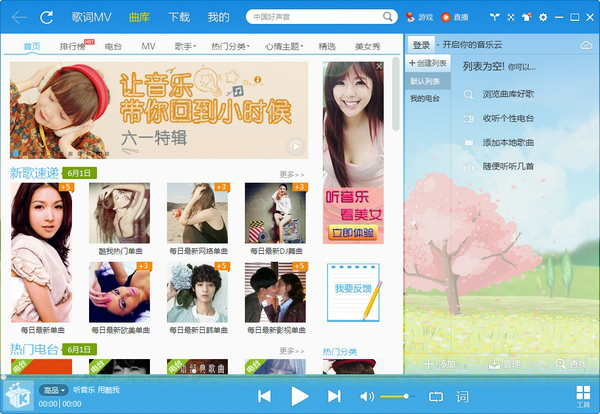The image size is (600, 414).
Task: Open the skin shirt icon in title bar
Action: 527,17
